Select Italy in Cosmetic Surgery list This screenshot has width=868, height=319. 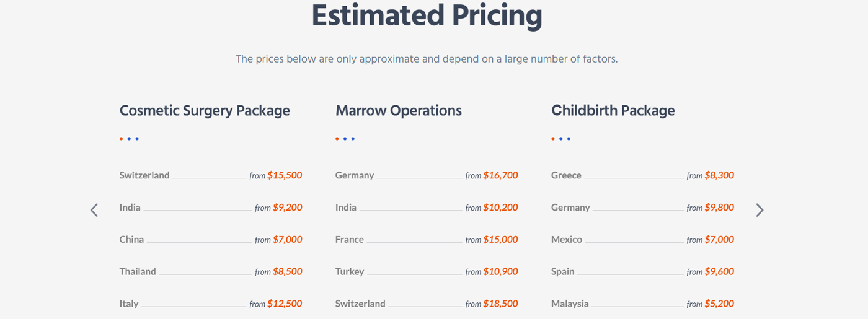[129, 304]
